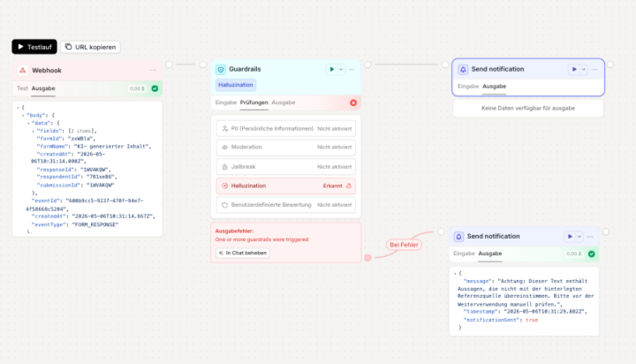Viewport: 636px width, 364px height.
Task: Click the Jailbreak lock icon
Action: (224, 167)
